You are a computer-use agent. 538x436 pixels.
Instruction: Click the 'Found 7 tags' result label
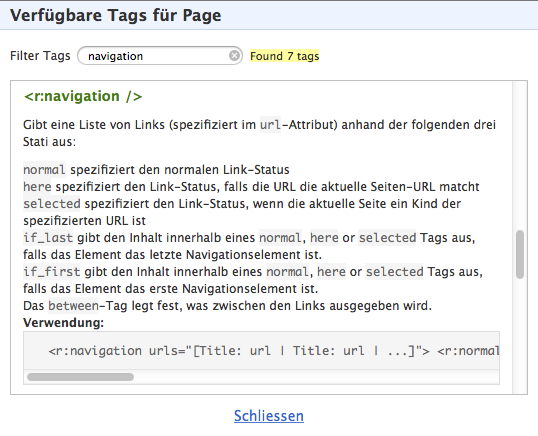[x=284, y=56]
